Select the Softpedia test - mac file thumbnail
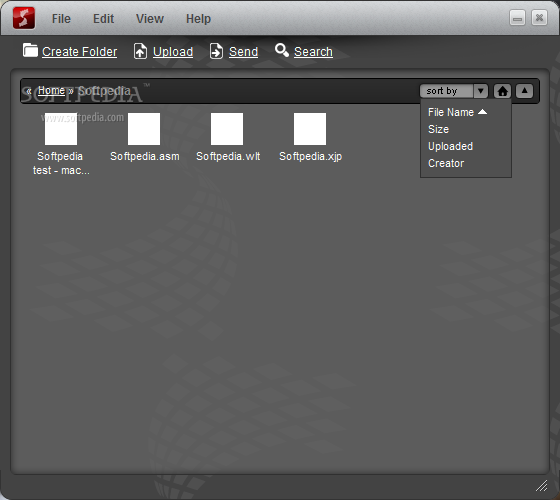Viewport: 560px width, 500px height. pyautogui.click(x=61, y=129)
